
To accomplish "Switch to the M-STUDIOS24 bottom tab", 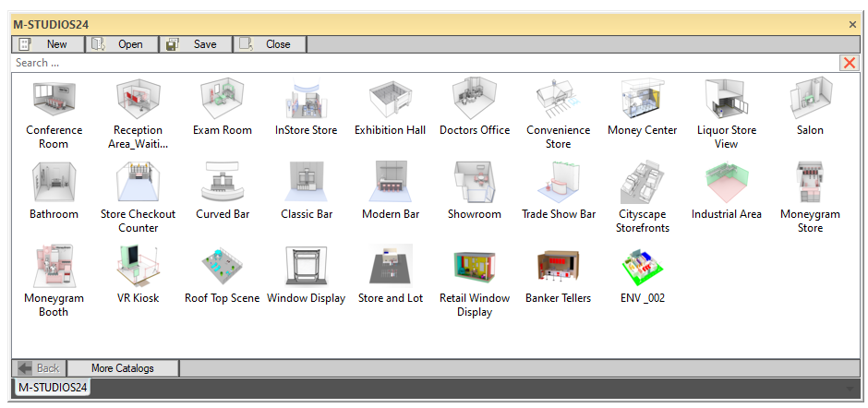I will (x=53, y=388).
